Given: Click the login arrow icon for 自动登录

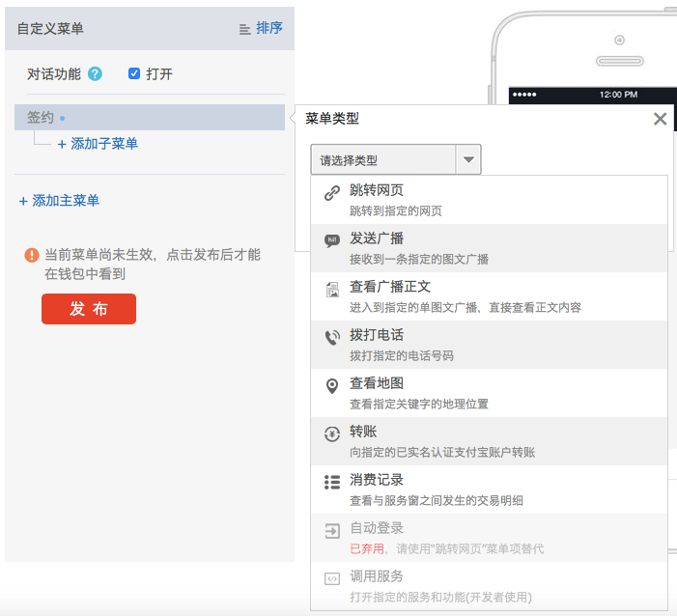Looking at the screenshot, I should 332,530.
